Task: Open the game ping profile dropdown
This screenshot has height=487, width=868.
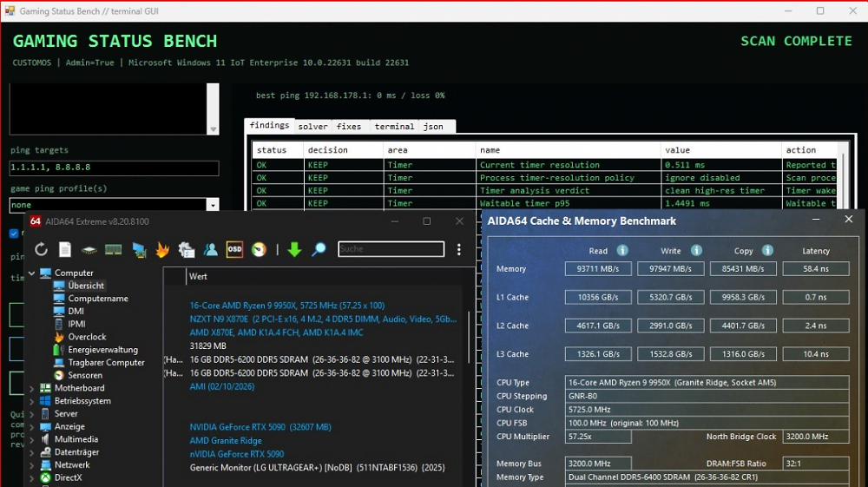Action: click(213, 205)
